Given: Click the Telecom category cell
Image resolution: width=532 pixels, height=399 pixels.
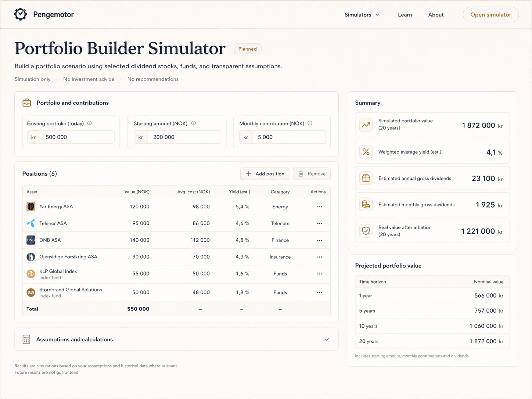Looking at the screenshot, I should [x=280, y=223].
